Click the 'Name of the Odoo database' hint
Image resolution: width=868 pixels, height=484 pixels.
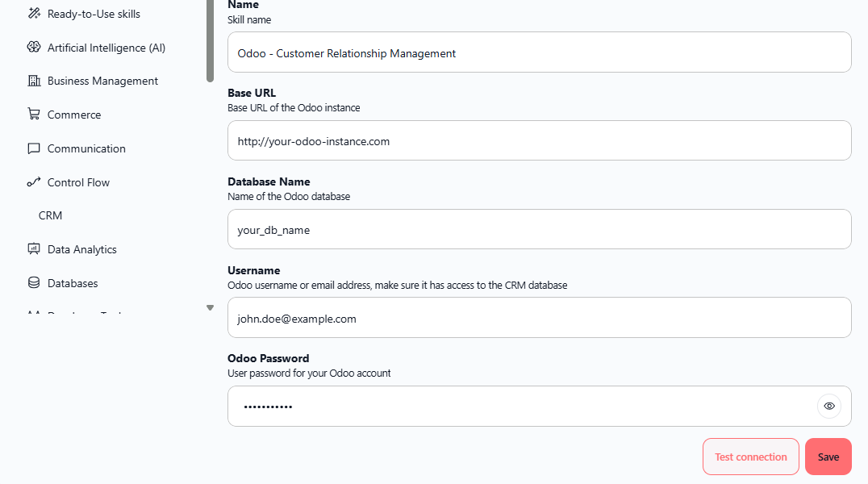[x=289, y=197]
